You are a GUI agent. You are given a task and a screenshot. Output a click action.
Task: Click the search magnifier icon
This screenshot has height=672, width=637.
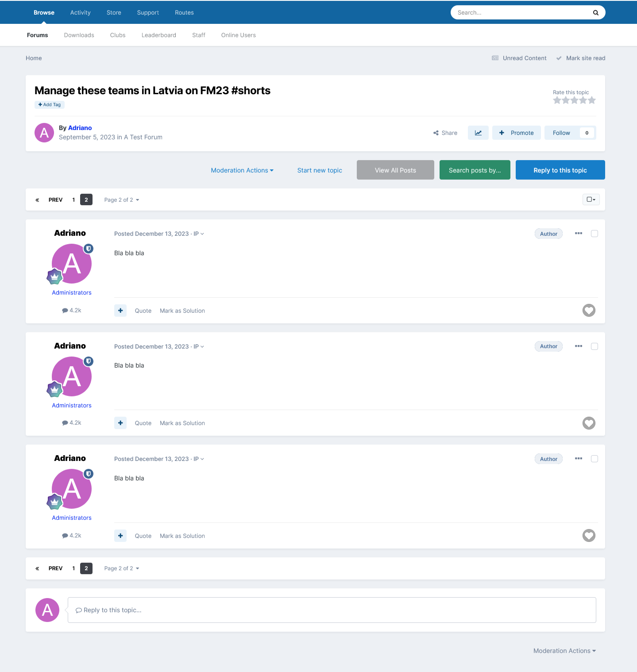595,13
